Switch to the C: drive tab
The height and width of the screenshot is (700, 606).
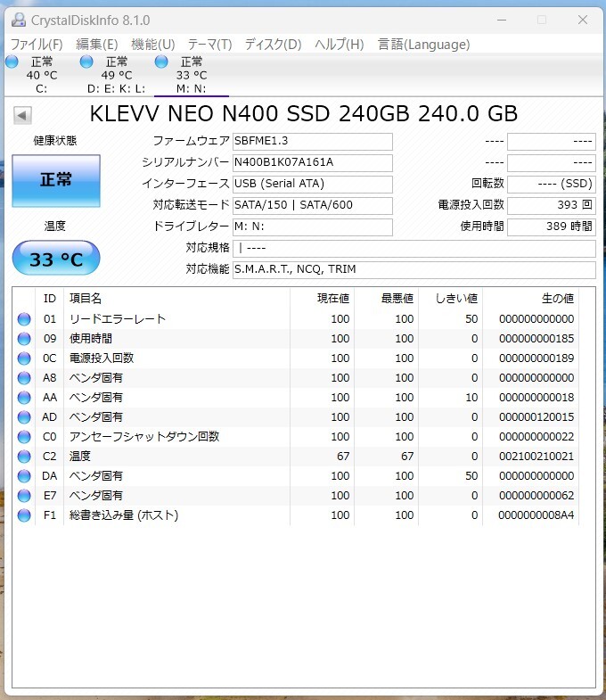pos(42,75)
